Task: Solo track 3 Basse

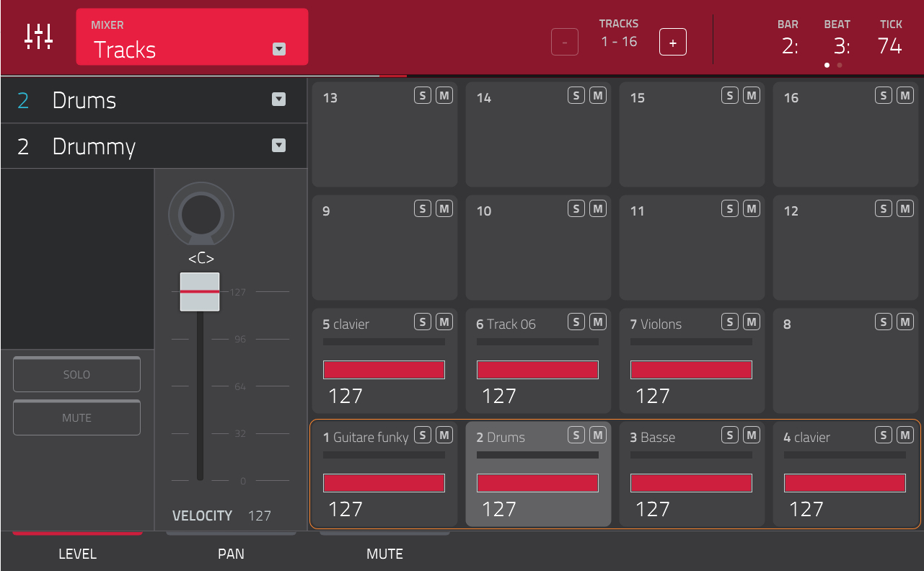Action: 729,435
